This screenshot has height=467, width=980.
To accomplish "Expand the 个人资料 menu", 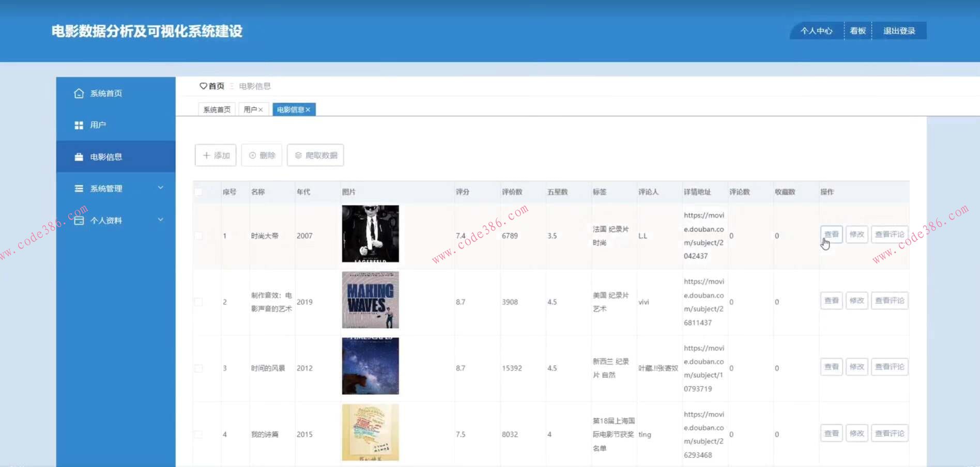I will [x=160, y=219].
